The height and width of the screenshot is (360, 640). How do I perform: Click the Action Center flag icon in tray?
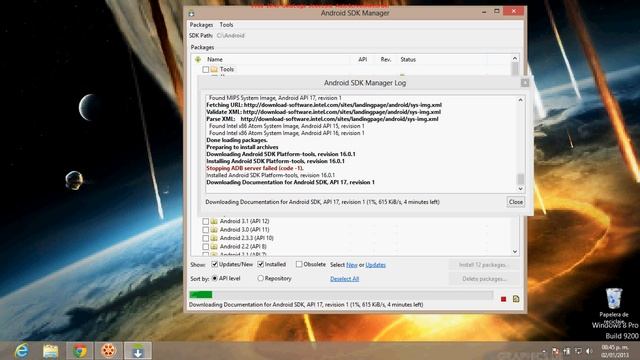tap(556, 351)
